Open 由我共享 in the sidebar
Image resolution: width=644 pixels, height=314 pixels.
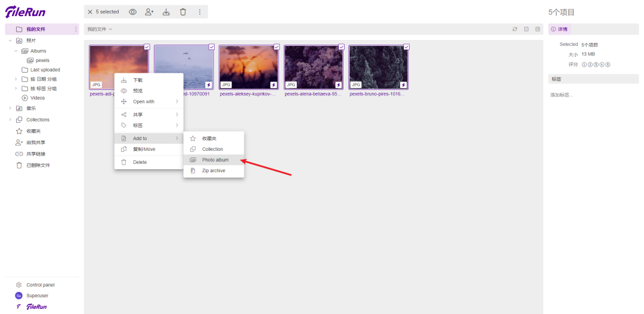pos(36,142)
